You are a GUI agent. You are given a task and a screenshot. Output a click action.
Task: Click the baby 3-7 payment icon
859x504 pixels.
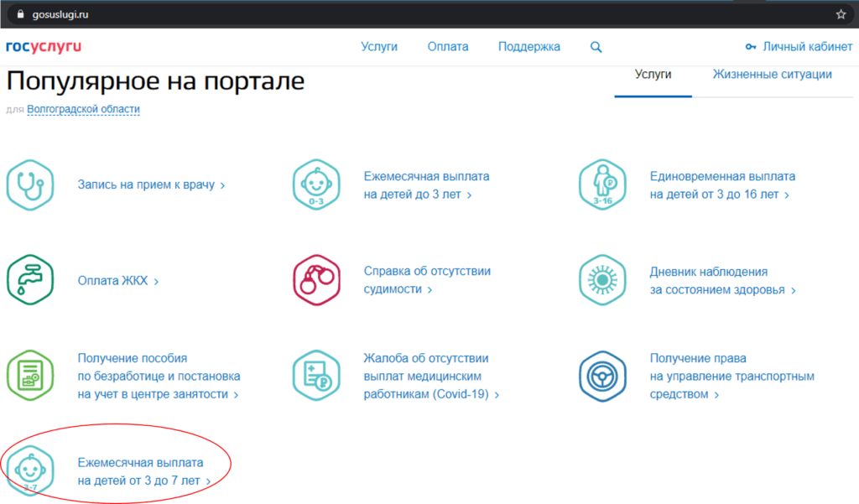[x=30, y=471]
